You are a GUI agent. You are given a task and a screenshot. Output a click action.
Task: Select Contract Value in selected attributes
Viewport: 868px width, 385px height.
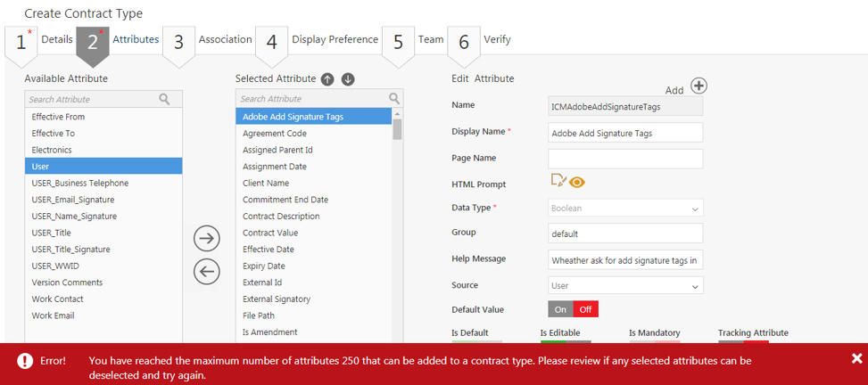[271, 233]
